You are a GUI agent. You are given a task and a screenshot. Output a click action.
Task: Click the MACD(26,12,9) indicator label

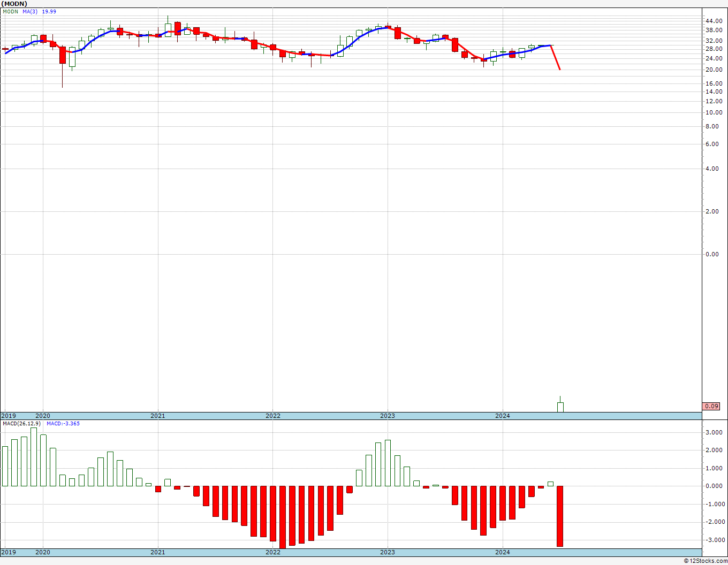(21, 424)
